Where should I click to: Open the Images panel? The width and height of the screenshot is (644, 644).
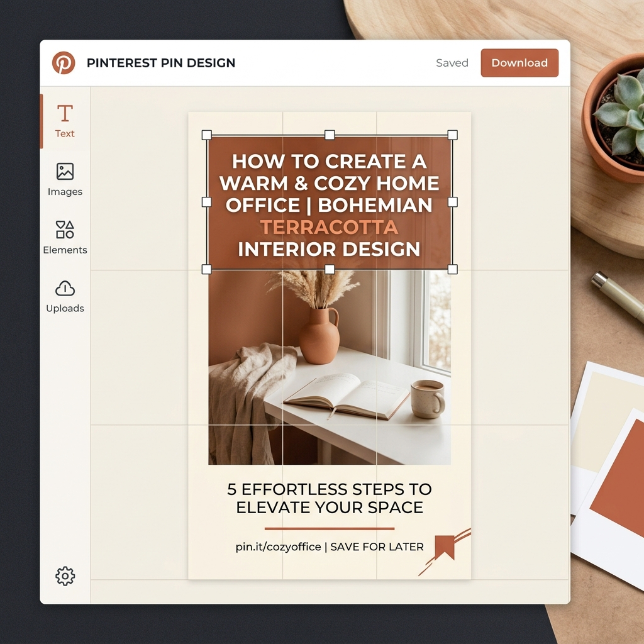pyautogui.click(x=65, y=179)
